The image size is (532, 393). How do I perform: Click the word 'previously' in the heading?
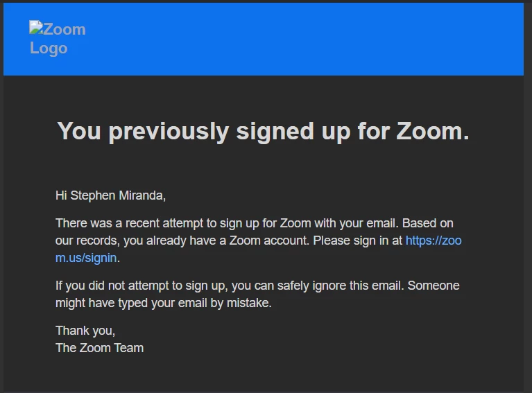(x=169, y=132)
